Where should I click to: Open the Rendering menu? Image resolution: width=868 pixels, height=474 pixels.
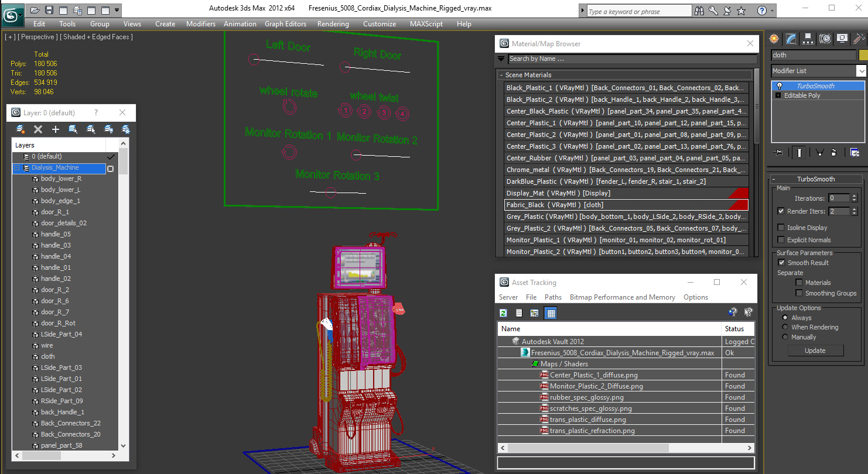tap(333, 24)
